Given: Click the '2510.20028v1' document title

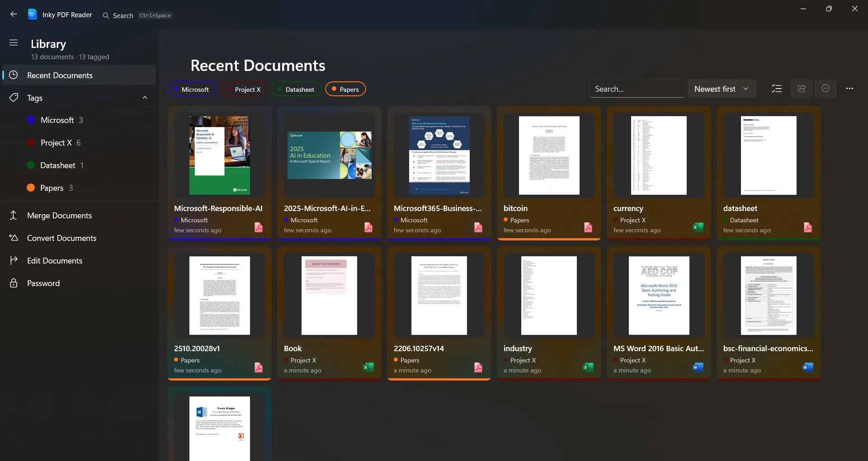Looking at the screenshot, I should 197,348.
